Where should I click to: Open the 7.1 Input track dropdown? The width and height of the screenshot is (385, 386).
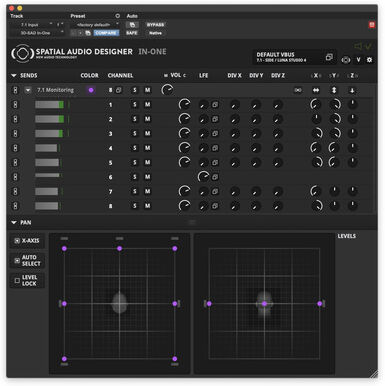click(x=32, y=25)
